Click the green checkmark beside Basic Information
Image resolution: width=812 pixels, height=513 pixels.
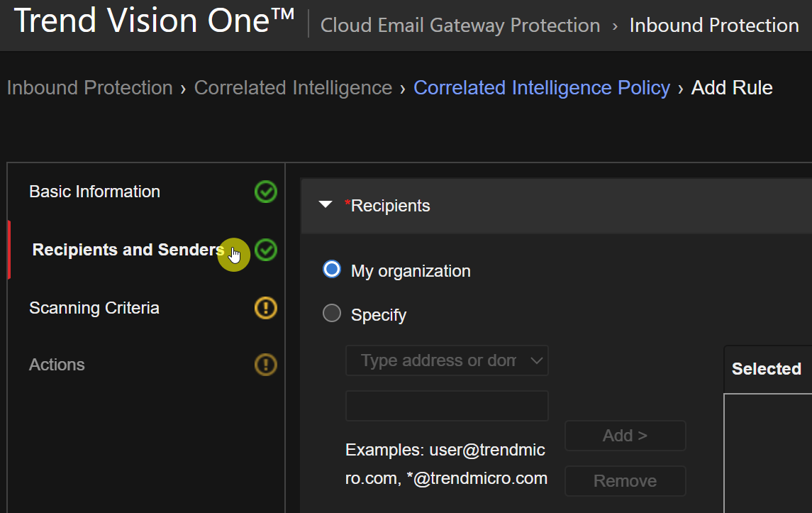[x=266, y=192]
